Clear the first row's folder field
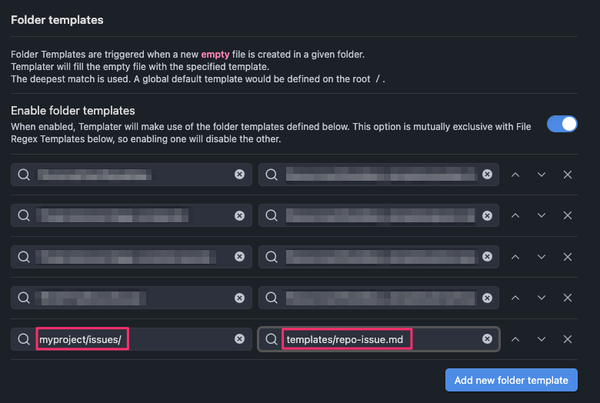The image size is (600, 403). coord(239,175)
